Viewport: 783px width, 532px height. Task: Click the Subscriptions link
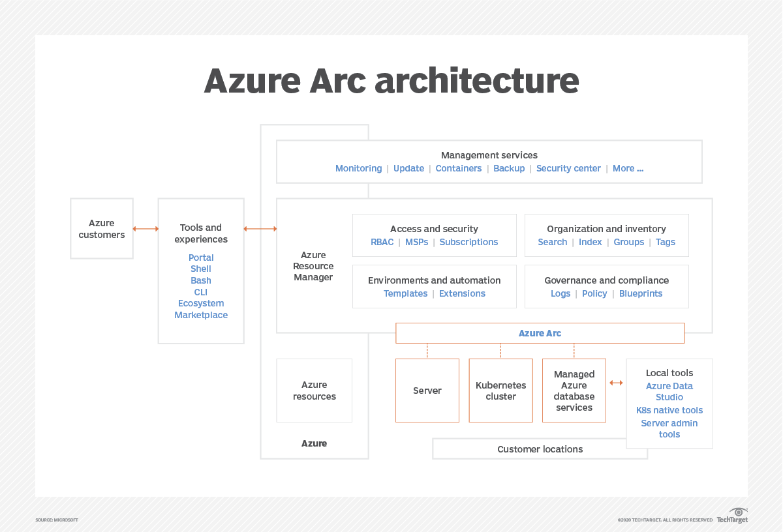(x=468, y=242)
